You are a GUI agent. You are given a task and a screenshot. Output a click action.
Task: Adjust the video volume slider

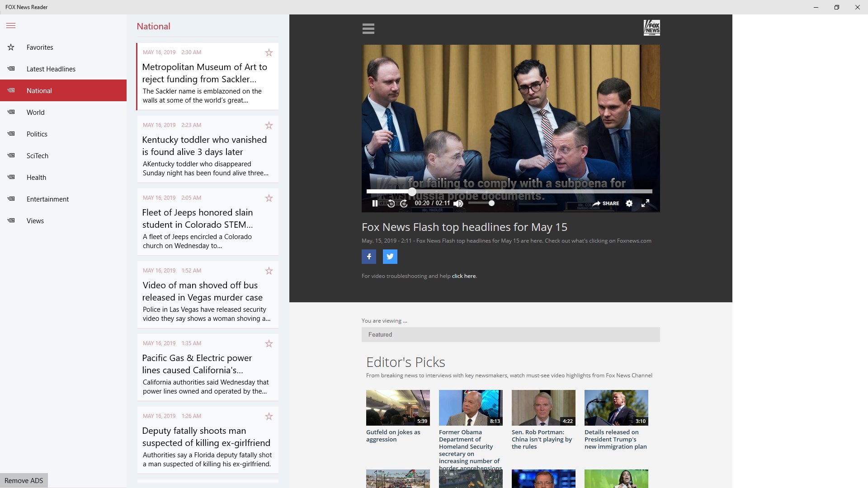pyautogui.click(x=481, y=203)
